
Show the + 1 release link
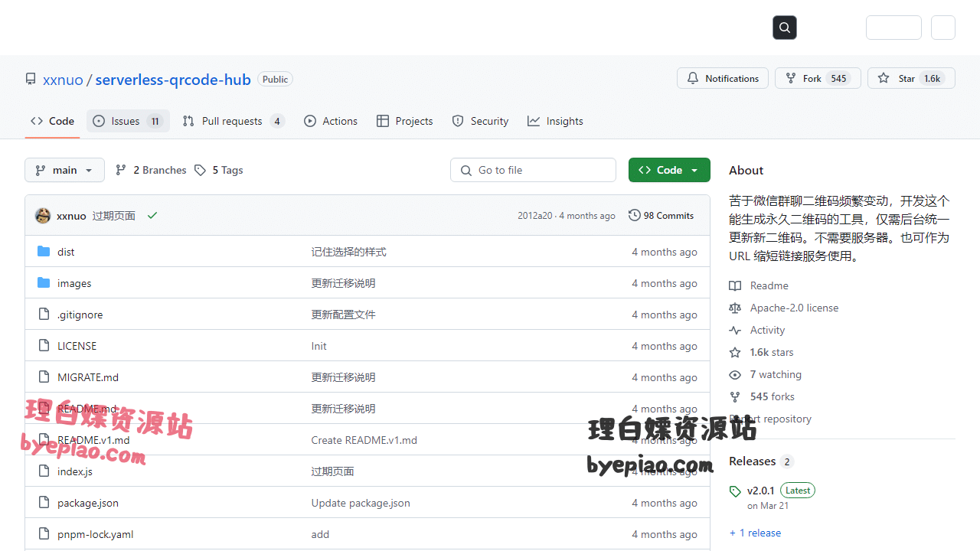[755, 533]
